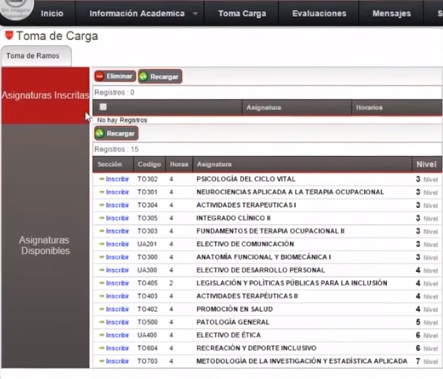
Task: Select the Toma de Ramos tab
Action: pos(33,56)
